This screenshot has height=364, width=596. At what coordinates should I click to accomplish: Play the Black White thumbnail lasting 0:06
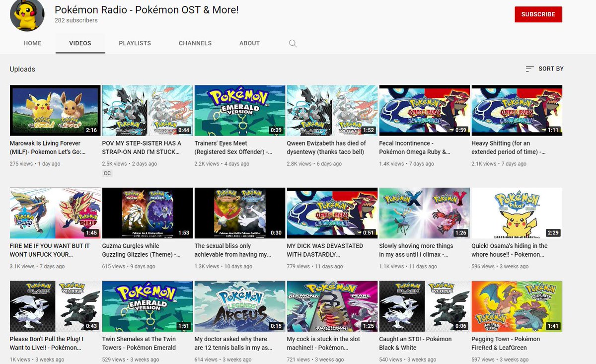(425, 306)
